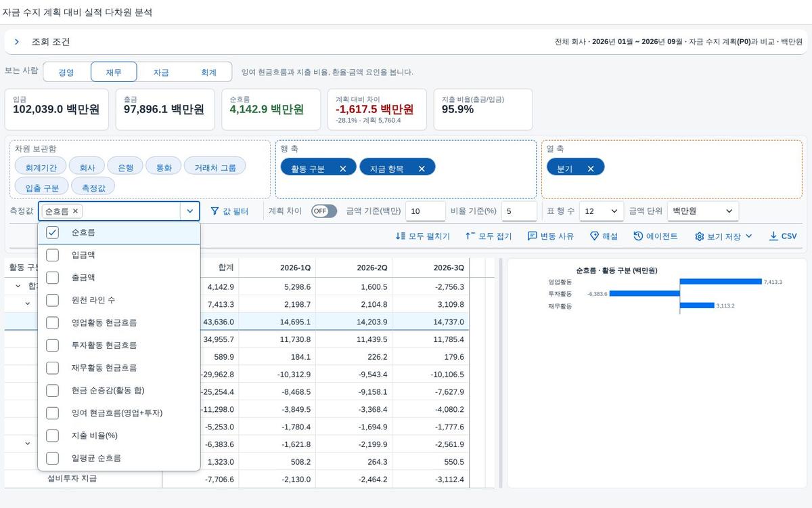
Task: Toggle the 계획 차이 switch
Action: [x=324, y=211]
